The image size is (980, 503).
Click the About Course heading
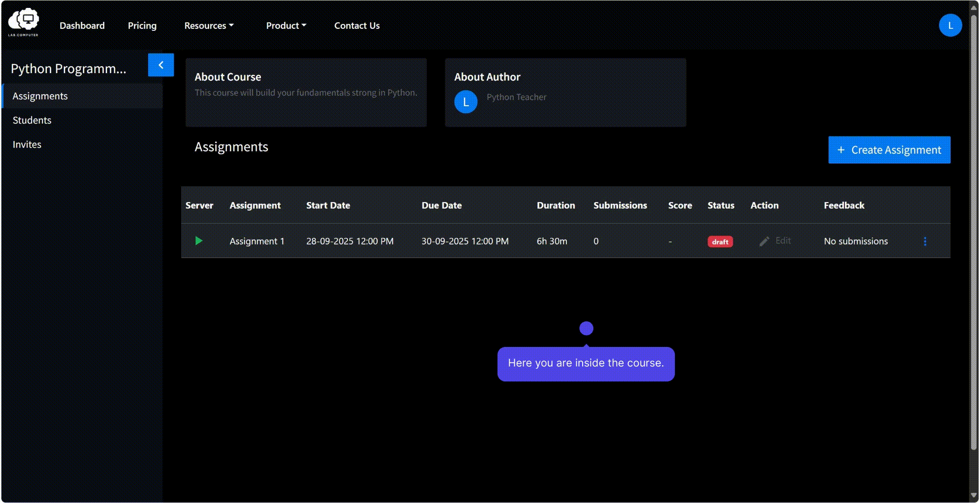coord(228,77)
